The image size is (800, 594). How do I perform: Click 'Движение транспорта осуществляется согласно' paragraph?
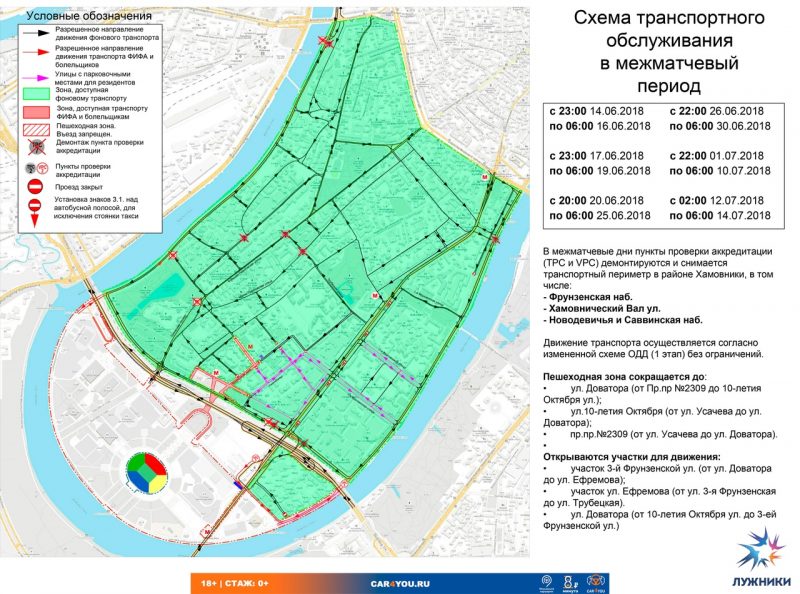[x=653, y=349]
